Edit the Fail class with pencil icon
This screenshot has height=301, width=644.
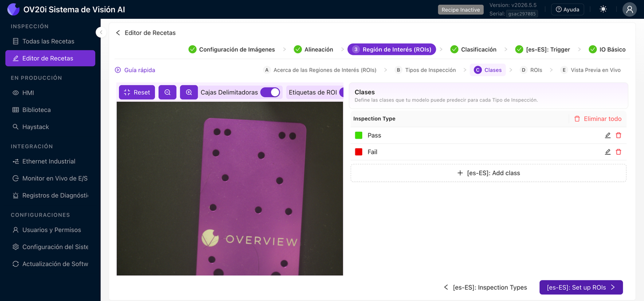point(608,152)
